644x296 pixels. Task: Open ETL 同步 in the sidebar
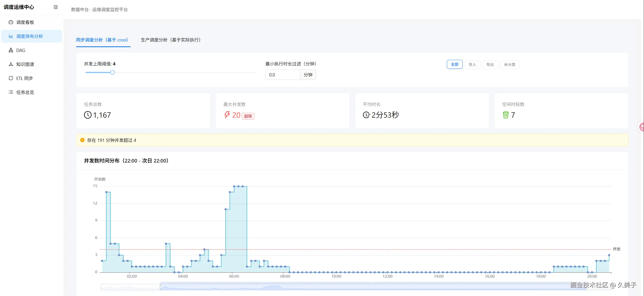(x=32, y=78)
